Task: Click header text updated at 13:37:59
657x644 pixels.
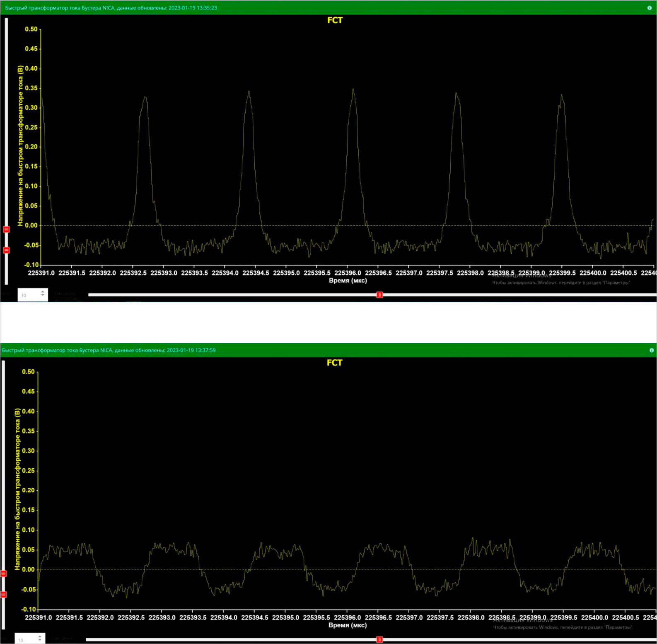Action: [x=109, y=350]
